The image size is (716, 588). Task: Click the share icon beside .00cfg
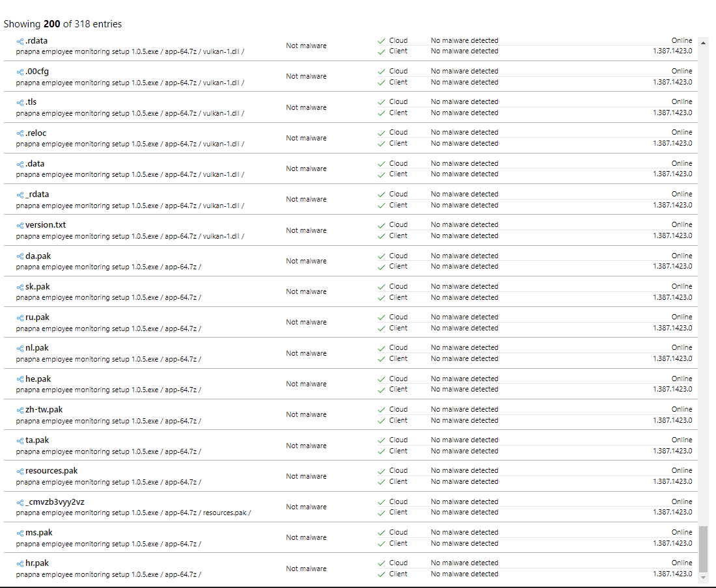click(20, 72)
